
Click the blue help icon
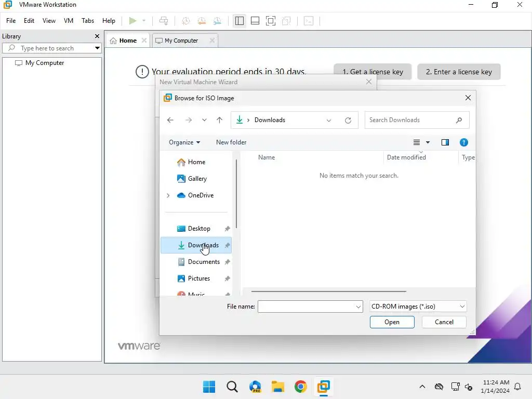464,142
